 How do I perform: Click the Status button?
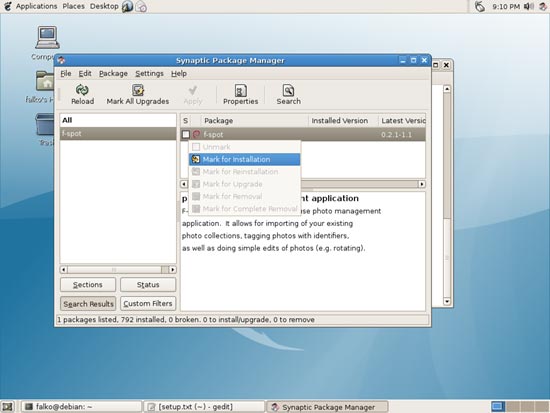coord(148,285)
